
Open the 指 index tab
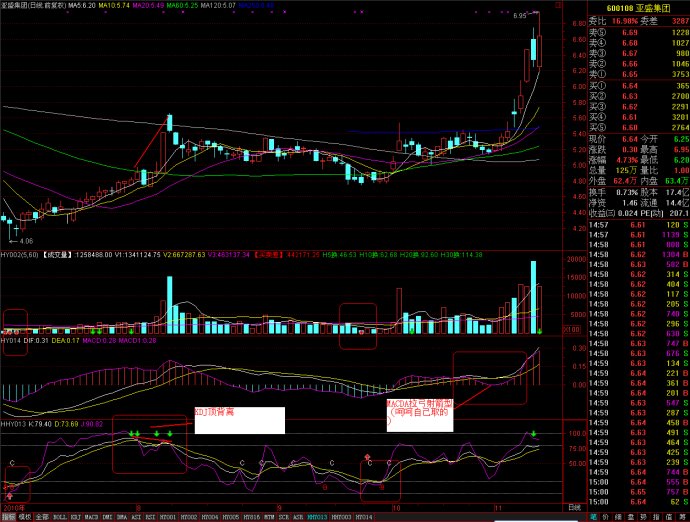tap(656, 517)
